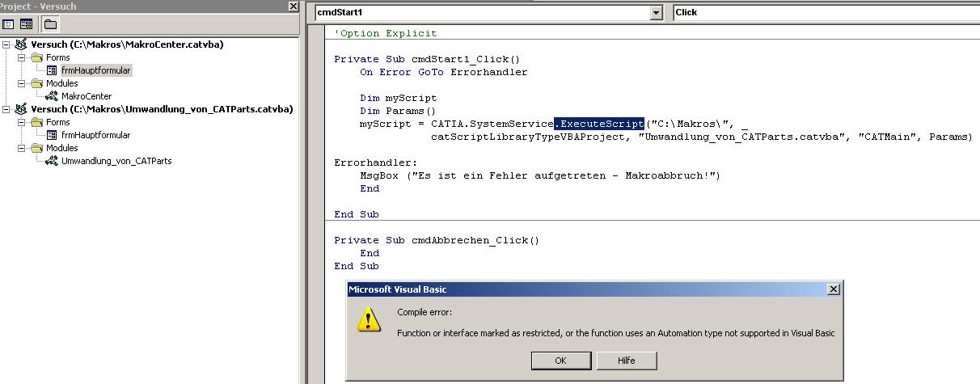Click the Forms folder icon of Umwandlung_von_CATParts
This screenshot has width=980, height=384.
point(36,122)
